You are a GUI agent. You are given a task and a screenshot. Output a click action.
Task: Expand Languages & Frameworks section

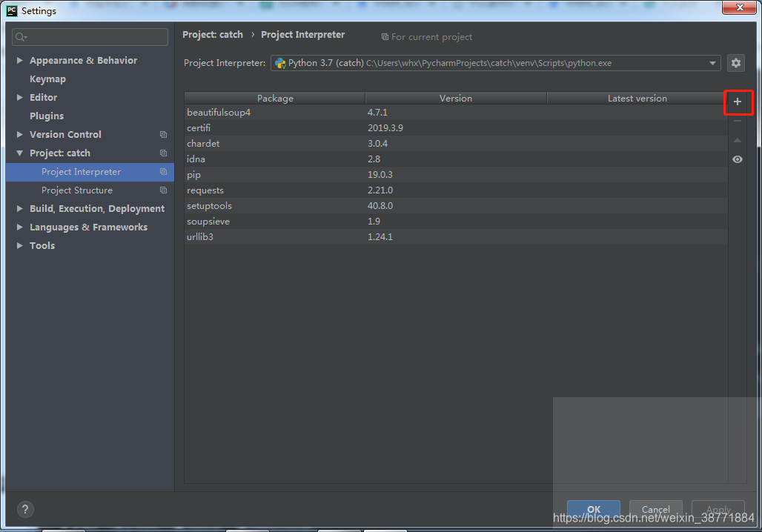pos(20,227)
